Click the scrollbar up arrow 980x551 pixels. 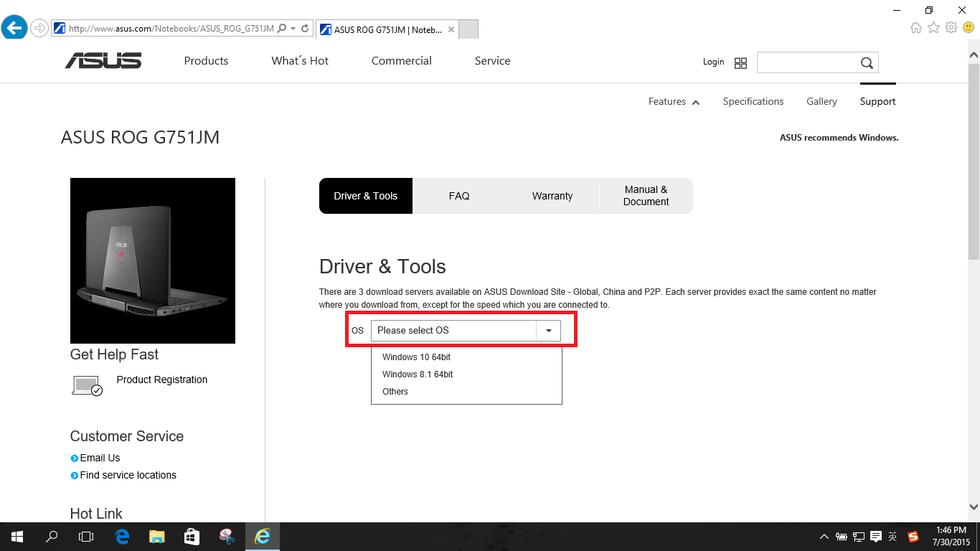tap(974, 55)
